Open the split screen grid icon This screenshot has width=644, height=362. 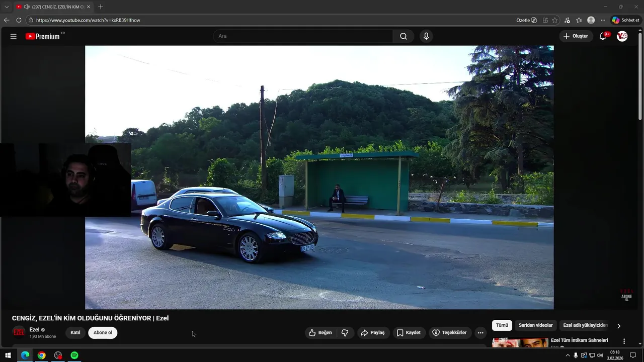click(x=545, y=20)
